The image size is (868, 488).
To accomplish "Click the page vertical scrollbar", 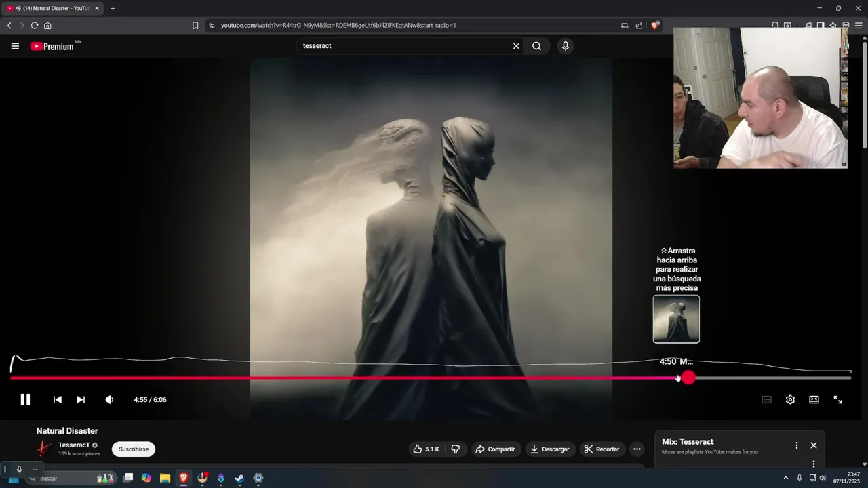I will pyautogui.click(x=865, y=95).
